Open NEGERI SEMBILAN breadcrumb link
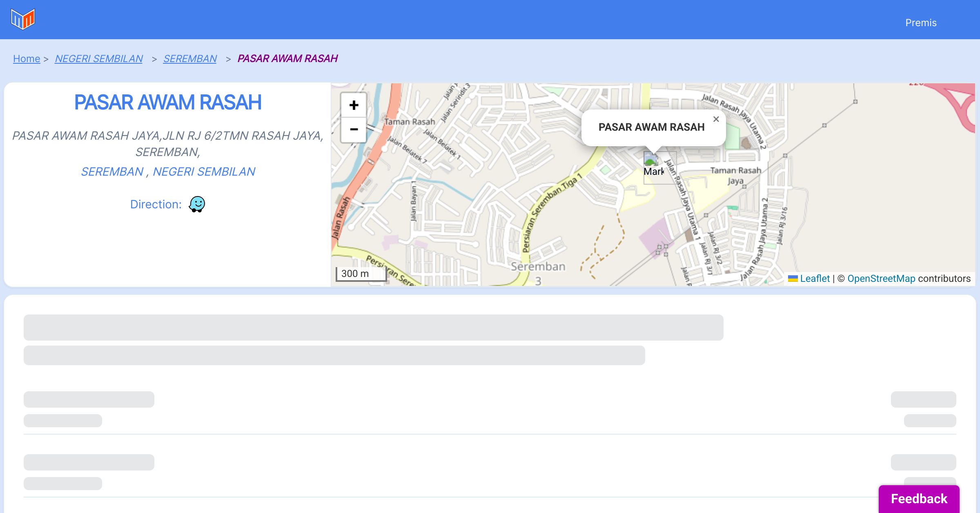This screenshot has height=513, width=980. (x=99, y=59)
